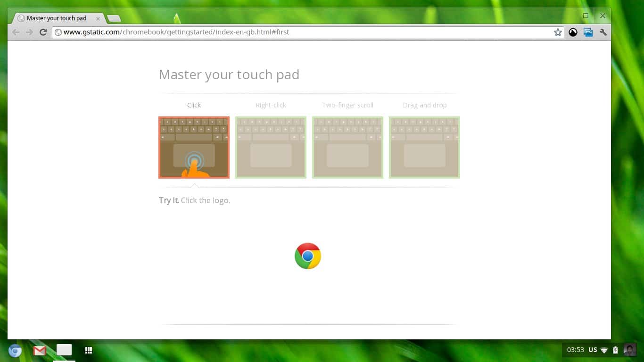Click the globe site info icon
The width and height of the screenshot is (644, 362).
point(58,32)
